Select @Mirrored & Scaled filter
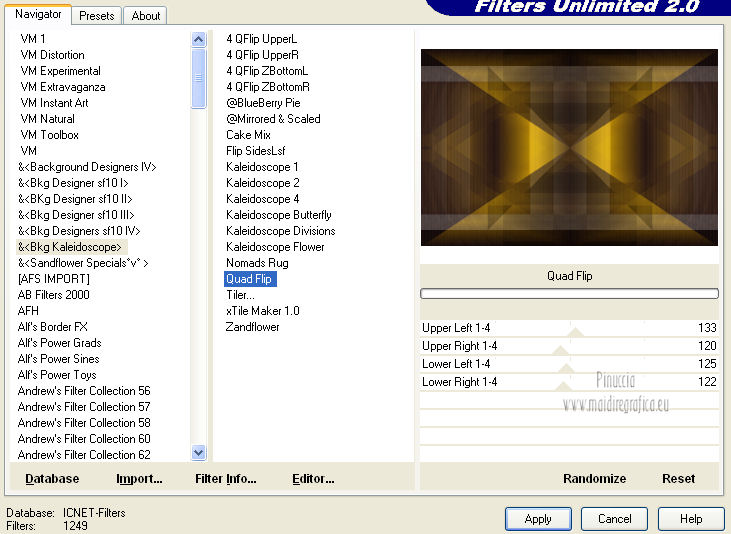 point(273,119)
